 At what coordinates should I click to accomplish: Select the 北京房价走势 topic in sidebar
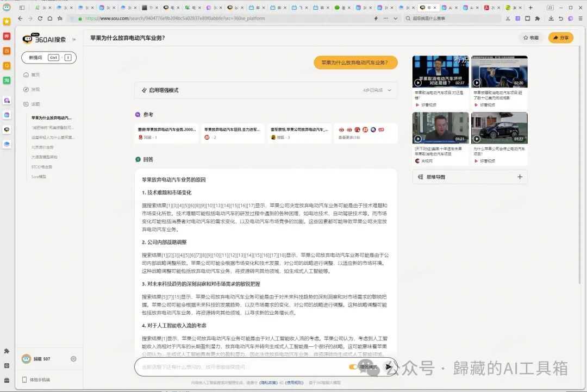(42, 147)
